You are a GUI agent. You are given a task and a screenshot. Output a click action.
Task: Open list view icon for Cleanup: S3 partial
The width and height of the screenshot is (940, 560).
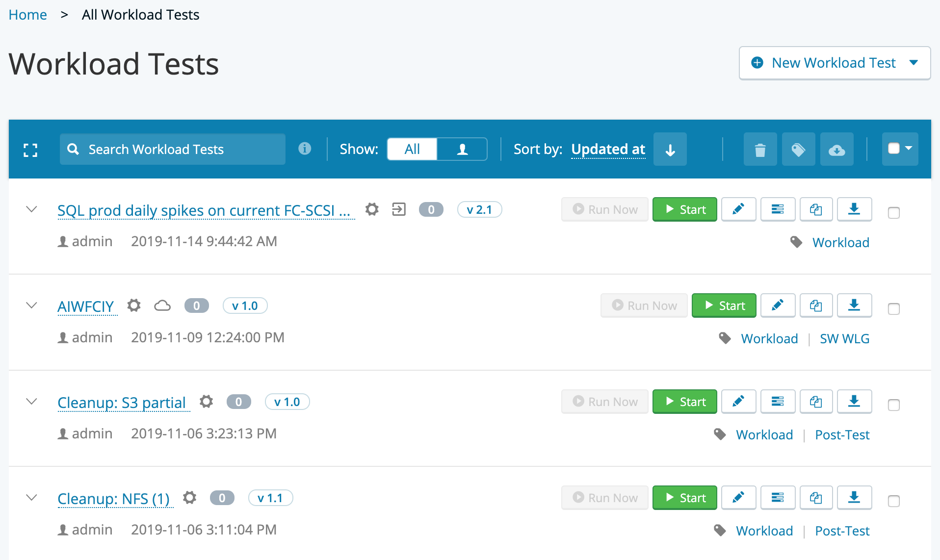click(x=778, y=402)
